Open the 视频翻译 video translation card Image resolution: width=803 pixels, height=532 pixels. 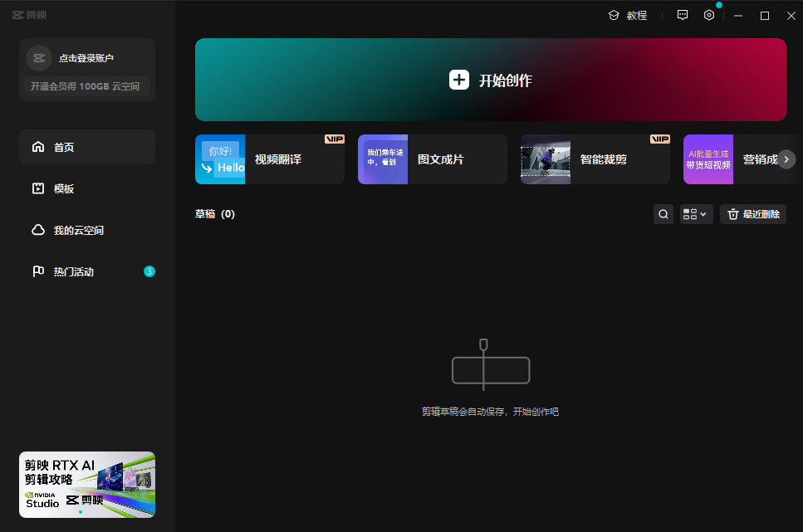click(270, 159)
